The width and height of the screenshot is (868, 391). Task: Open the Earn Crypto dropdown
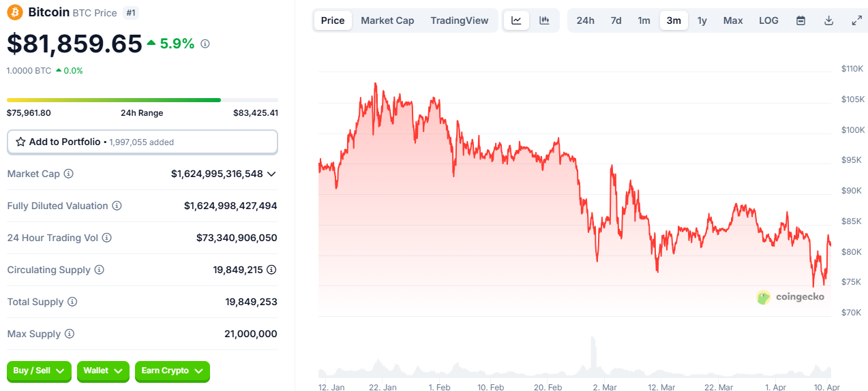tap(172, 371)
